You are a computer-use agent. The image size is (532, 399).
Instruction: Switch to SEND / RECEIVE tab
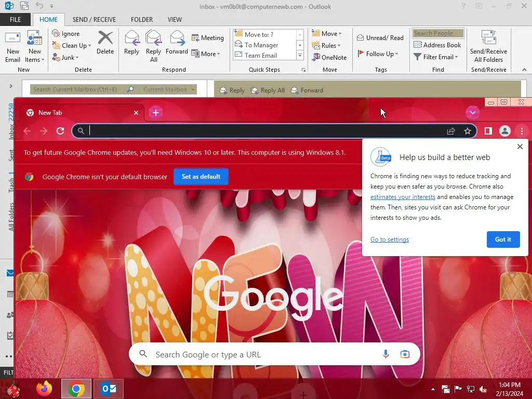click(x=94, y=20)
